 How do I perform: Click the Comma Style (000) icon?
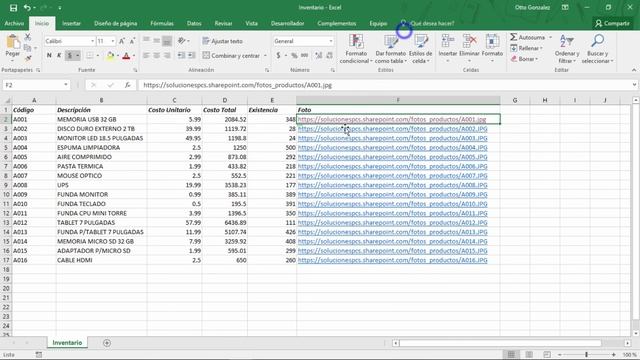tap(304, 56)
